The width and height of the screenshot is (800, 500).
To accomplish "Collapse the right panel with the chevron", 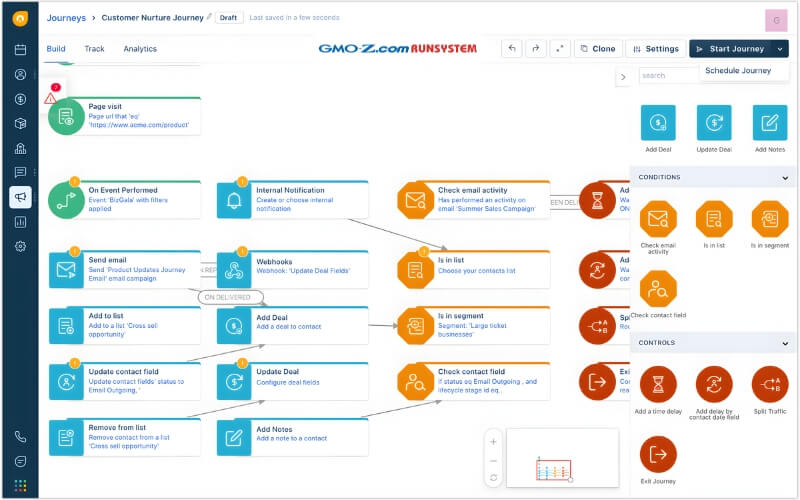I will coord(623,77).
